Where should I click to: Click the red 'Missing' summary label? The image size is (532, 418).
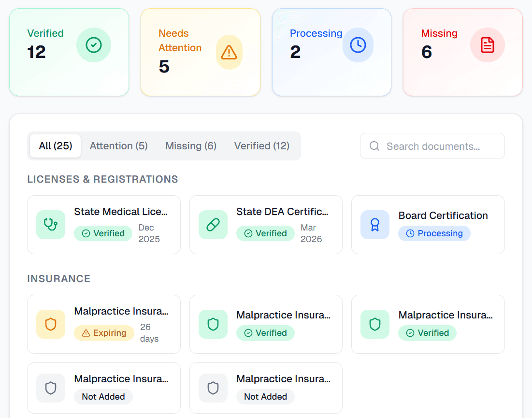click(439, 33)
